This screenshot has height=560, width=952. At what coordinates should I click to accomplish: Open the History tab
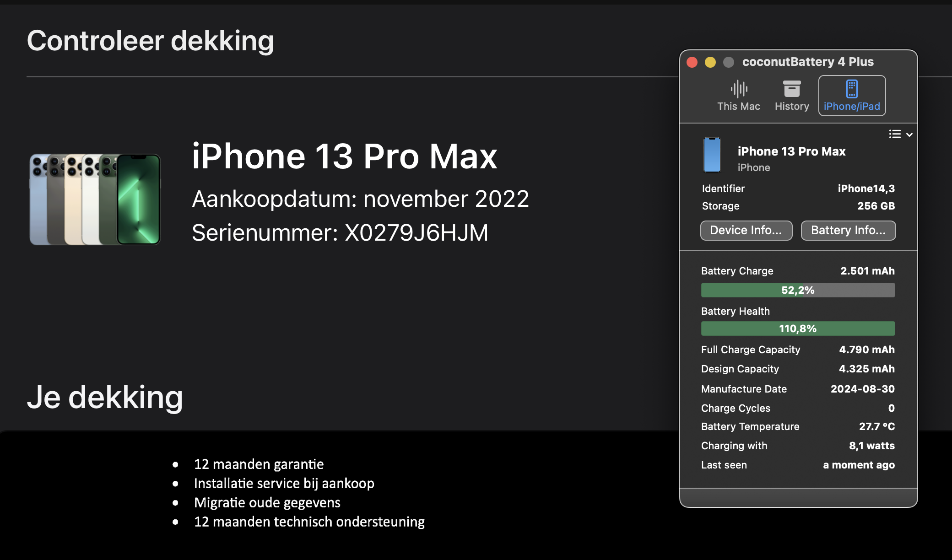pyautogui.click(x=792, y=96)
